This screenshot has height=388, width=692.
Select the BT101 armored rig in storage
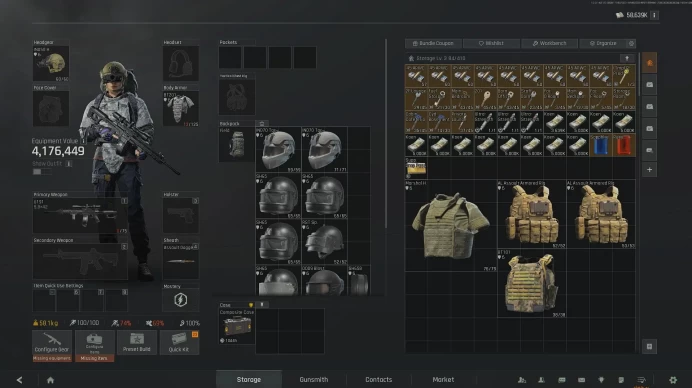tap(531, 283)
